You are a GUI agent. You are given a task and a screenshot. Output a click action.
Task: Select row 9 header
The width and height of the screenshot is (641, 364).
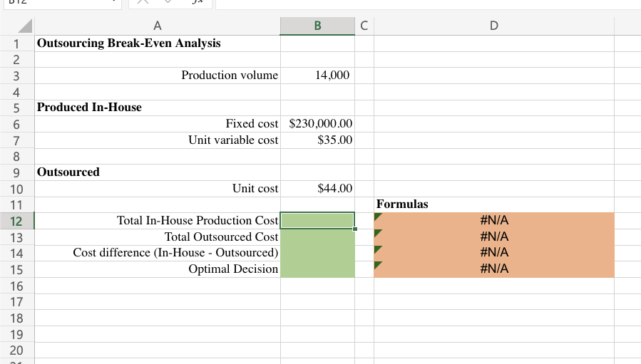[x=17, y=172]
